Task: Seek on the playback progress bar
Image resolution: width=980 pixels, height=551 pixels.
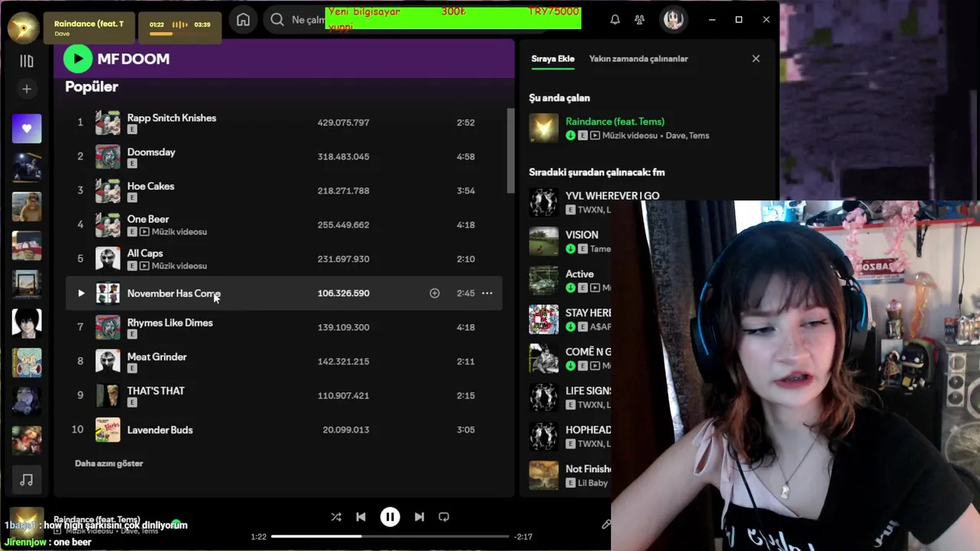Action: point(390,536)
